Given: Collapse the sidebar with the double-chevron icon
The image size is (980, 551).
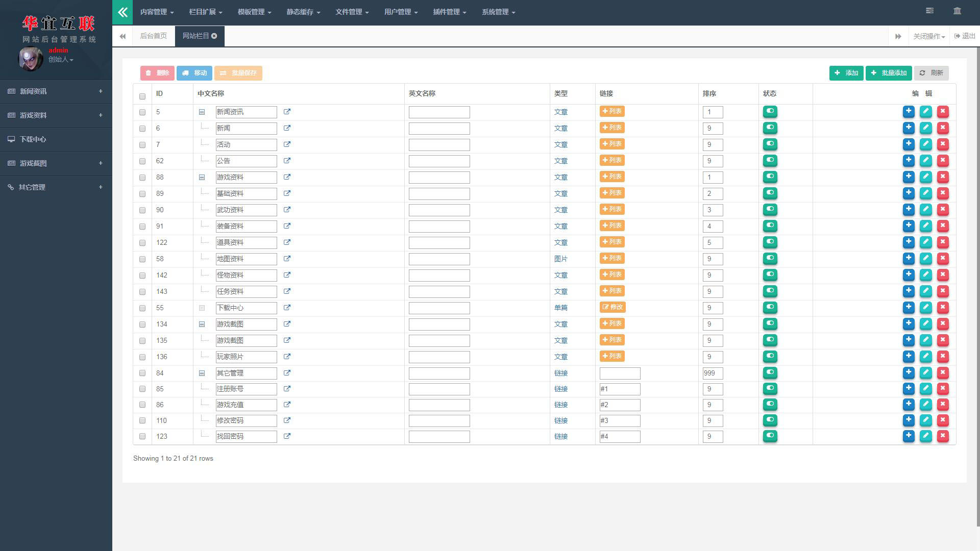Looking at the screenshot, I should tap(122, 12).
